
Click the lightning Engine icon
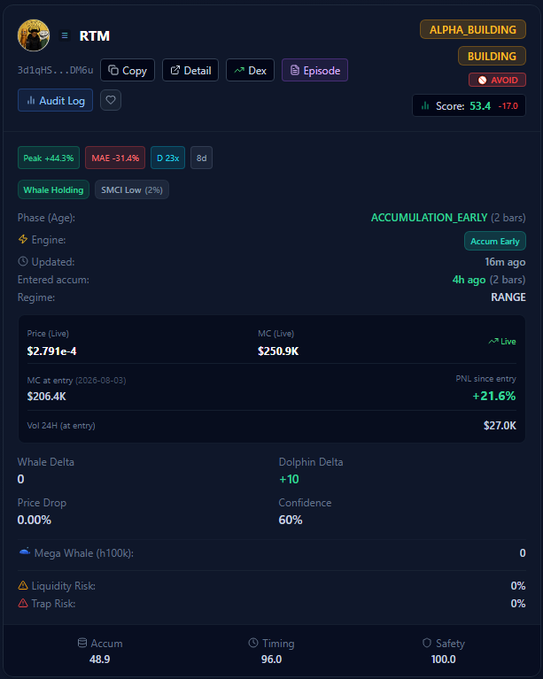point(23,239)
